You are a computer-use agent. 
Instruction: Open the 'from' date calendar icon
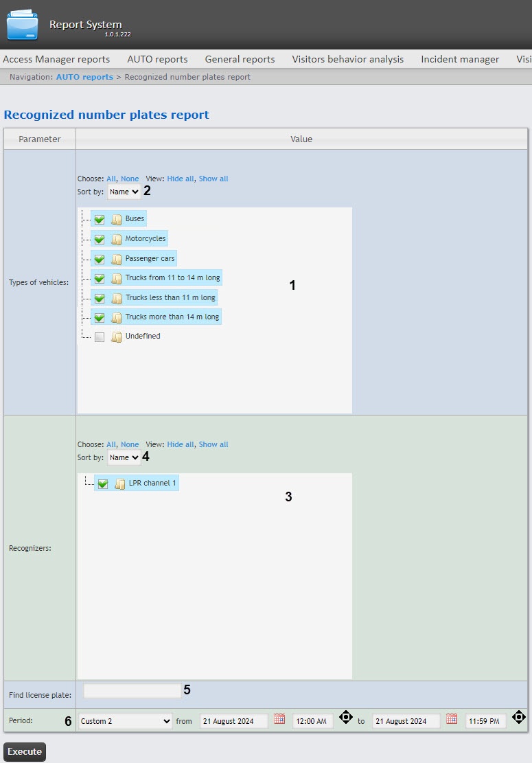[x=279, y=719]
